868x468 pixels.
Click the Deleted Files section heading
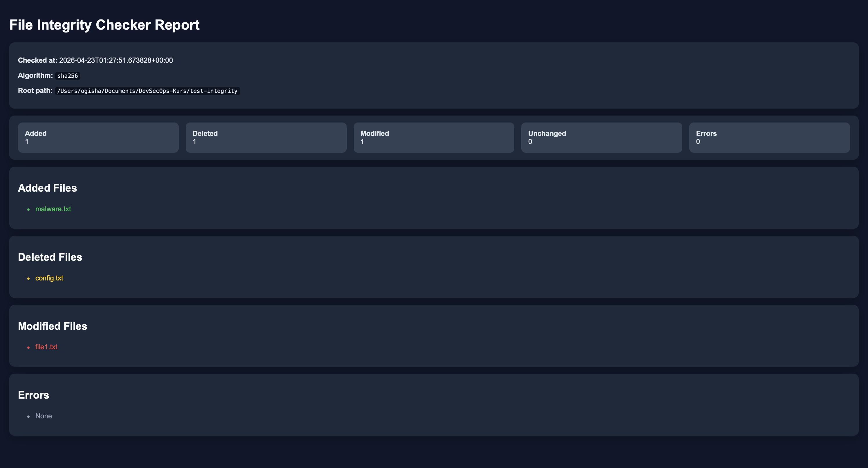click(50, 257)
